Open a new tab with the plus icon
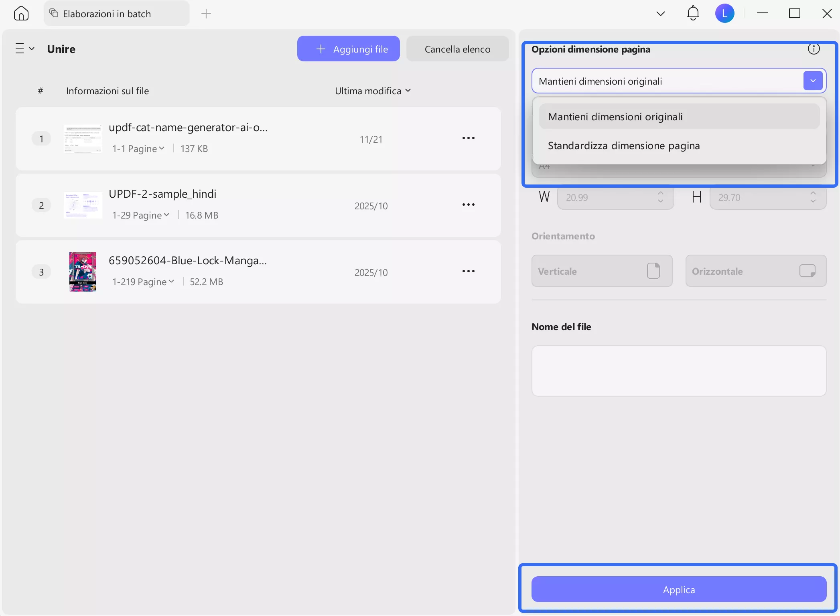Screen dimensions: 840x616 point(206,13)
